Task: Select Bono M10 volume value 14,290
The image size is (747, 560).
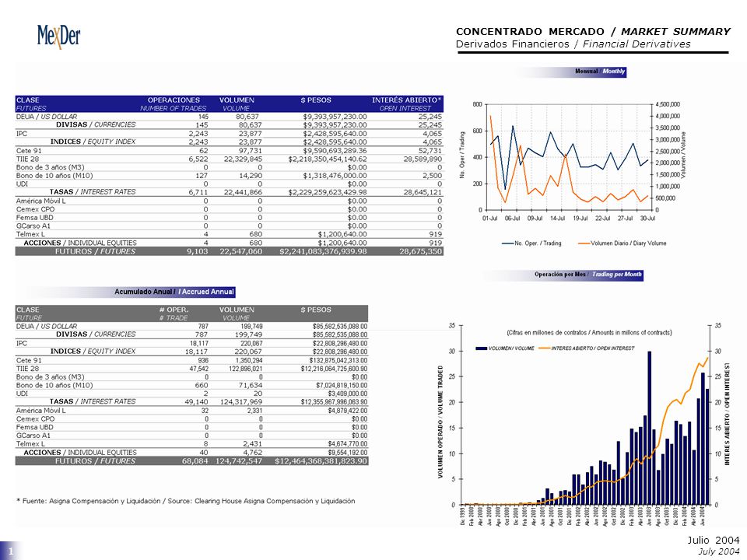Action: click(x=251, y=176)
